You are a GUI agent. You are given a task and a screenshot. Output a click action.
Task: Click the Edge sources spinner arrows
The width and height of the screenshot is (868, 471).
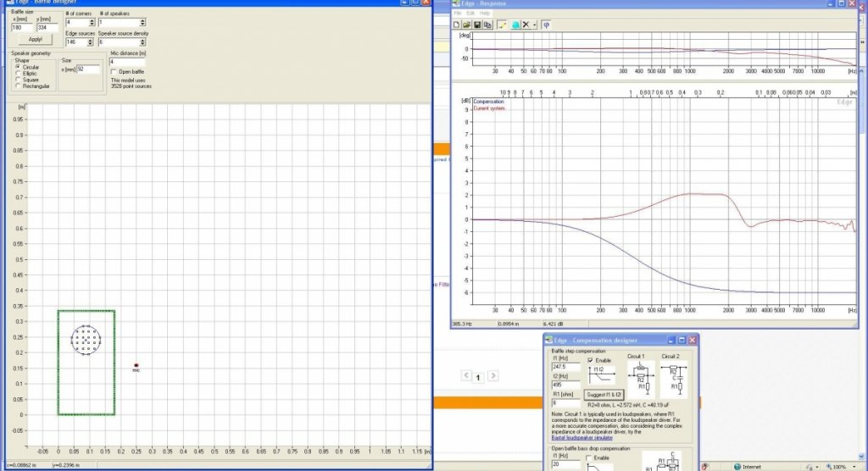pos(90,42)
